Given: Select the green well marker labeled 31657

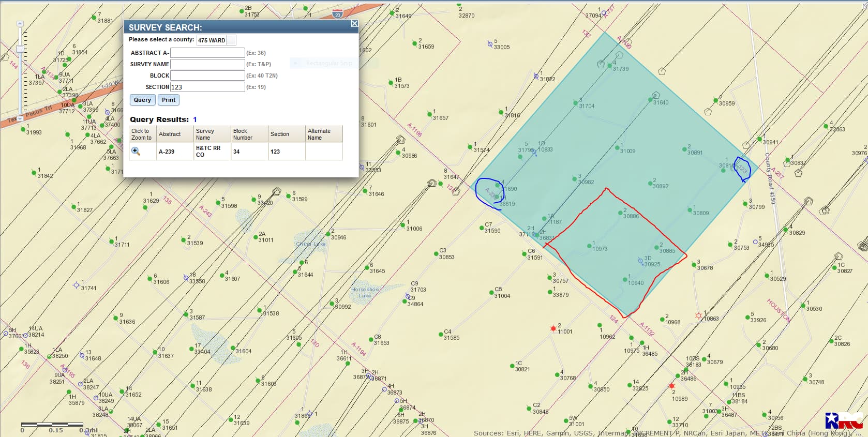Looking at the screenshot, I should pos(429,114).
